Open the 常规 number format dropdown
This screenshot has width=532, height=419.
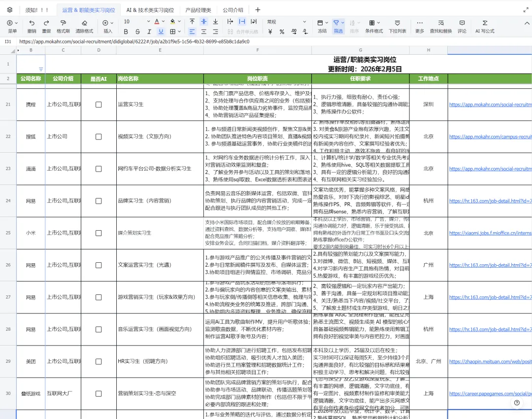click(x=286, y=21)
